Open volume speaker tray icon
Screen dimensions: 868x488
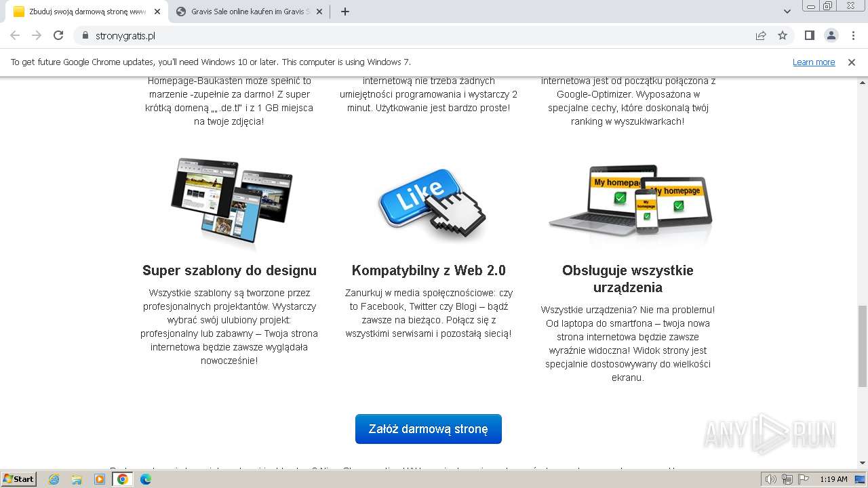[x=771, y=479]
